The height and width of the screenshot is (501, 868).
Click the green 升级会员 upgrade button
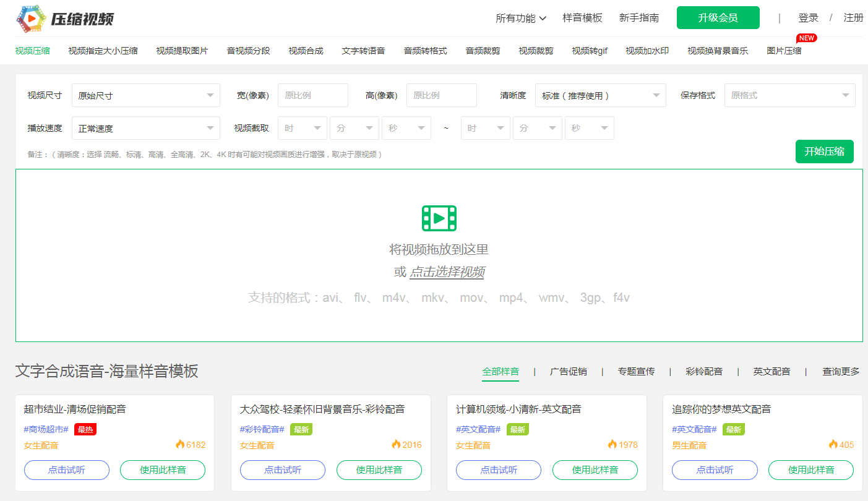[x=718, y=18]
